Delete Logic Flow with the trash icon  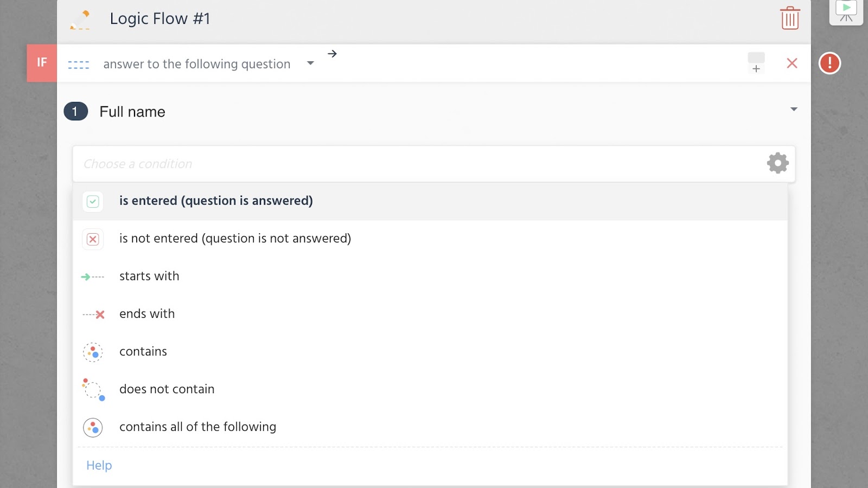[790, 18]
